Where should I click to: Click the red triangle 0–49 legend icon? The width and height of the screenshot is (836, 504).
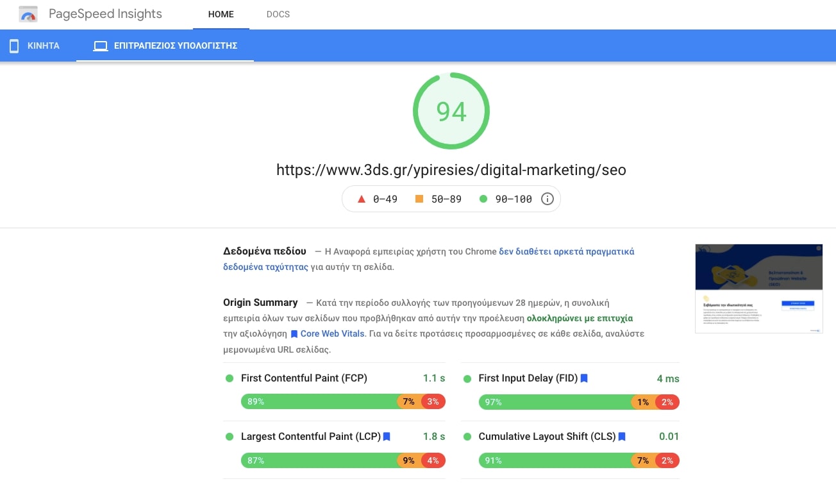[x=361, y=199]
